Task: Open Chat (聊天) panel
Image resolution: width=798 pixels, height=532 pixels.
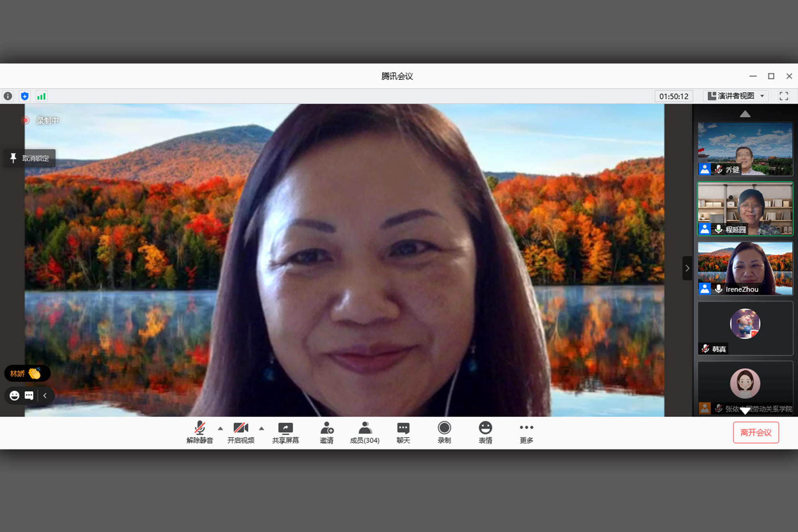Action: [403, 433]
